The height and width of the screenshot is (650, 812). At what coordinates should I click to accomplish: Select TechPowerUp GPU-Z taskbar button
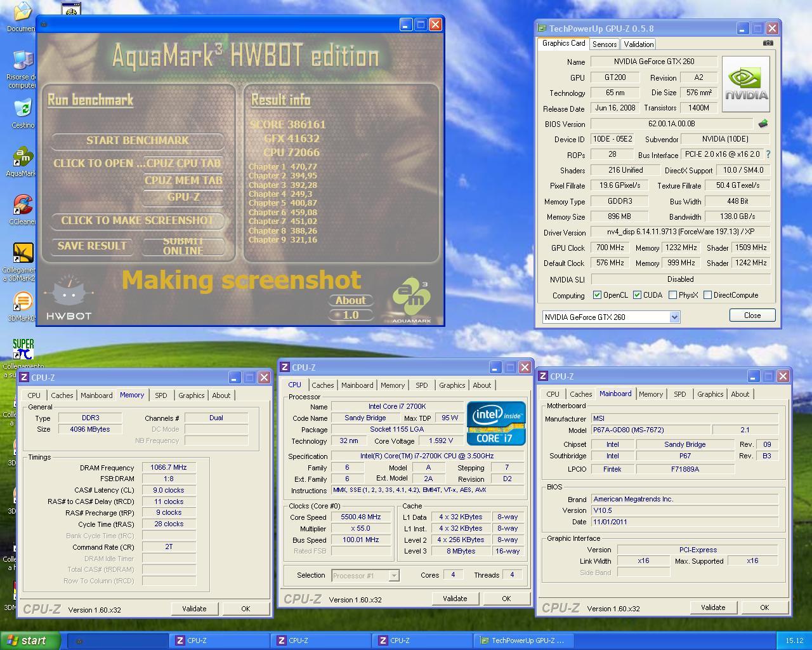click(x=524, y=640)
